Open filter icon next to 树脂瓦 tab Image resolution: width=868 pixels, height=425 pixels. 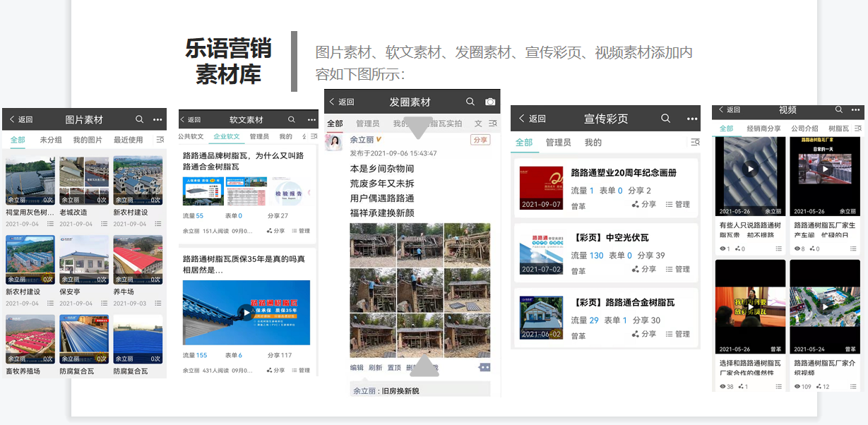[x=858, y=128]
